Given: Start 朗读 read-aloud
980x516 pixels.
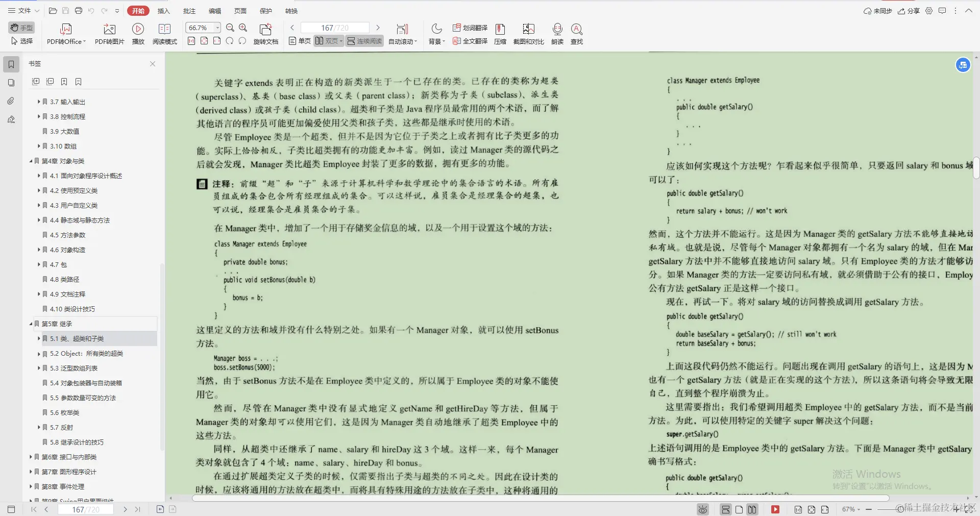Looking at the screenshot, I should coord(557,33).
